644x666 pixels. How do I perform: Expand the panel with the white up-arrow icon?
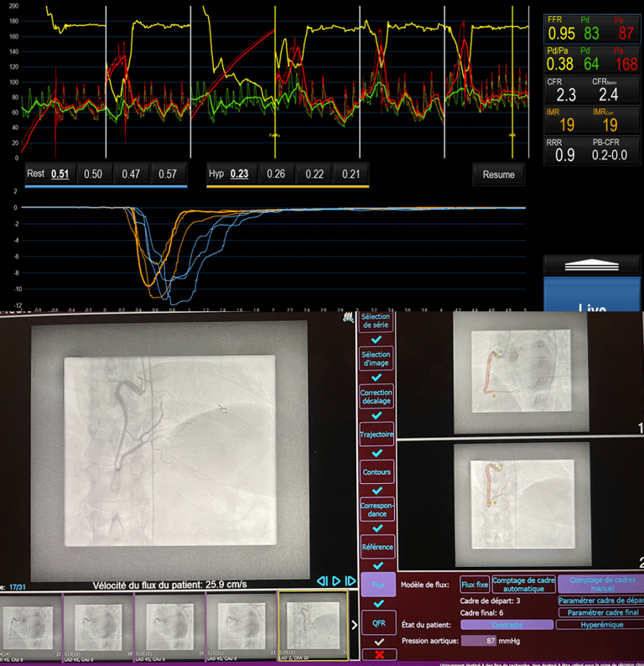(592, 265)
